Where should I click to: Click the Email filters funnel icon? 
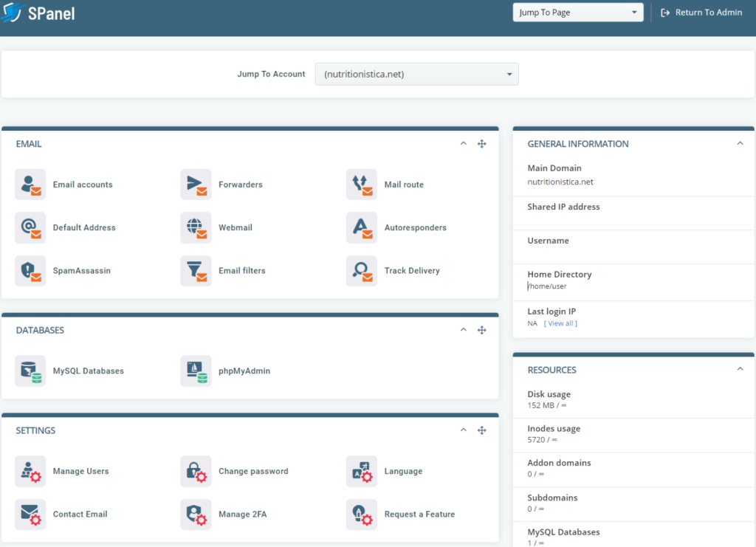[196, 271]
